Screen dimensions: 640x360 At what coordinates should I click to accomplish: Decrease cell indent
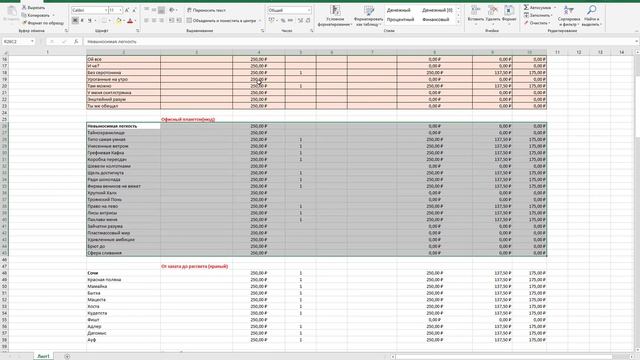171,20
